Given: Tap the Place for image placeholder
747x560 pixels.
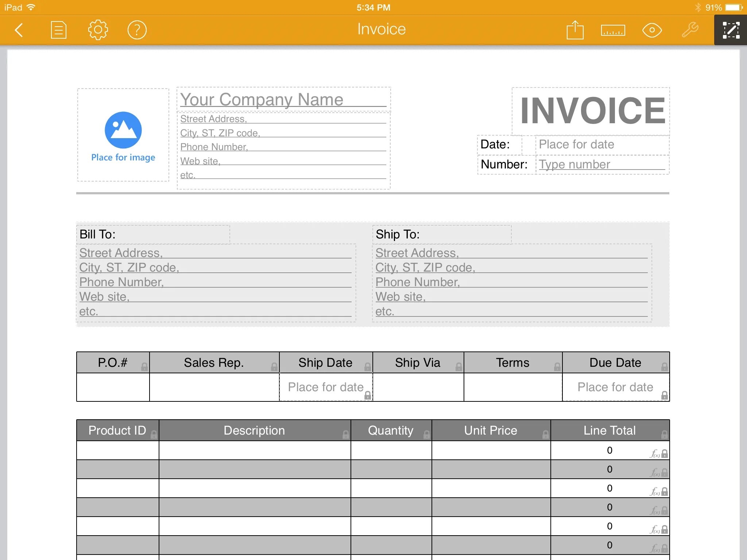Looking at the screenshot, I should (x=123, y=135).
